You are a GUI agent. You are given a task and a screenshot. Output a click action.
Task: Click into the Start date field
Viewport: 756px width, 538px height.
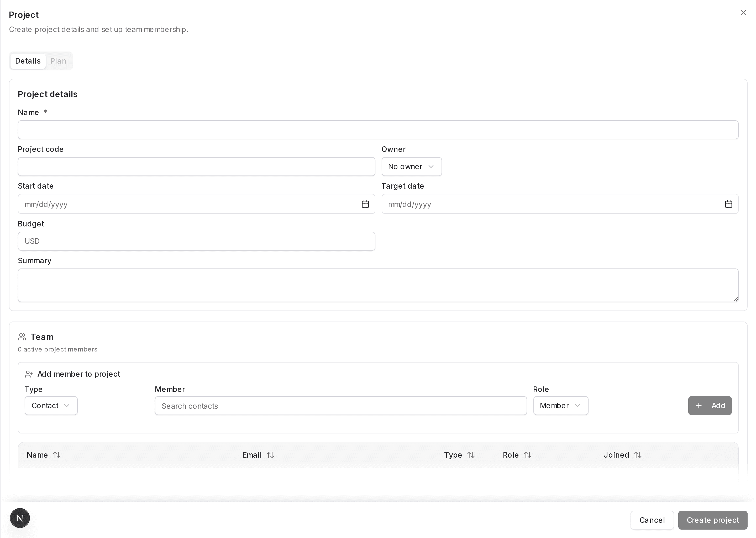(196, 204)
